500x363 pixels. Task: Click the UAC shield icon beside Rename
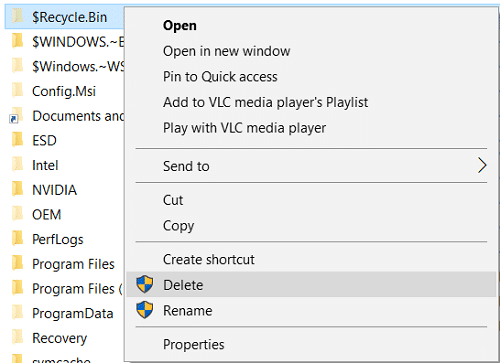click(x=145, y=310)
